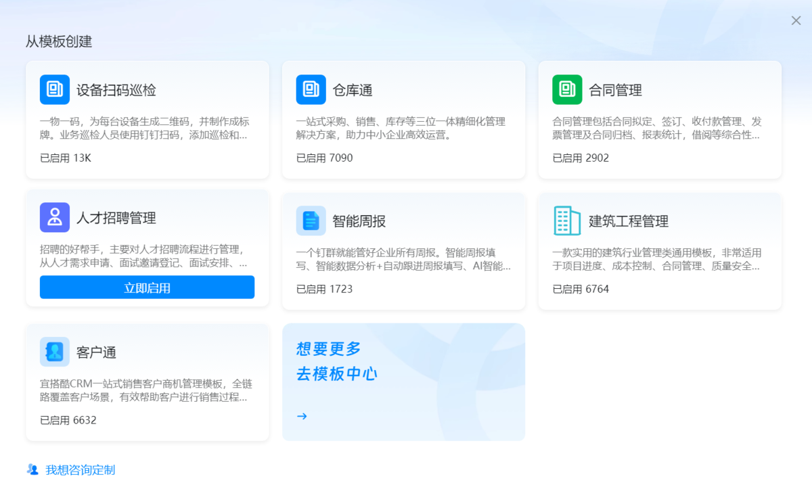Click the arrow in the 去模板中心 card
Viewport: 812px width, 504px height.
(x=302, y=416)
